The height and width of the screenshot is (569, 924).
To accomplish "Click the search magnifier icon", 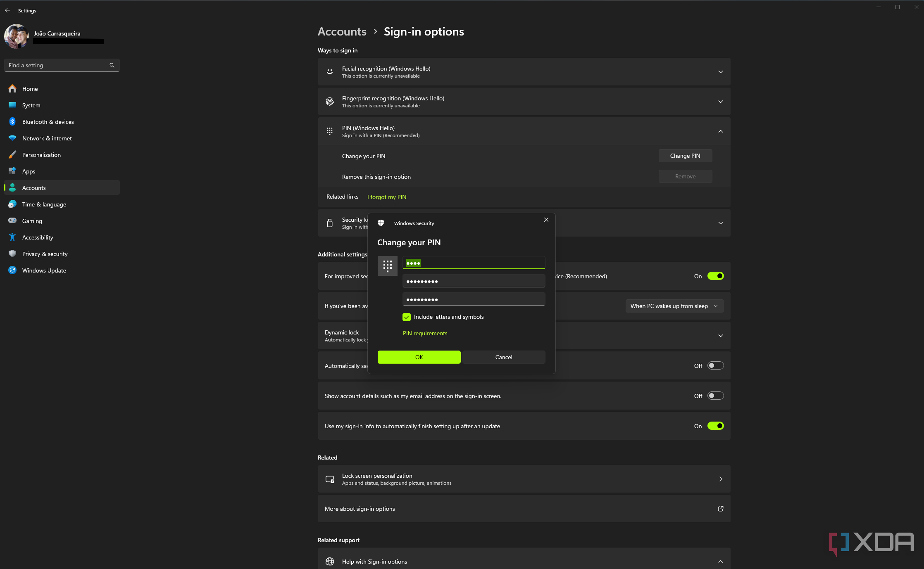I will point(112,65).
